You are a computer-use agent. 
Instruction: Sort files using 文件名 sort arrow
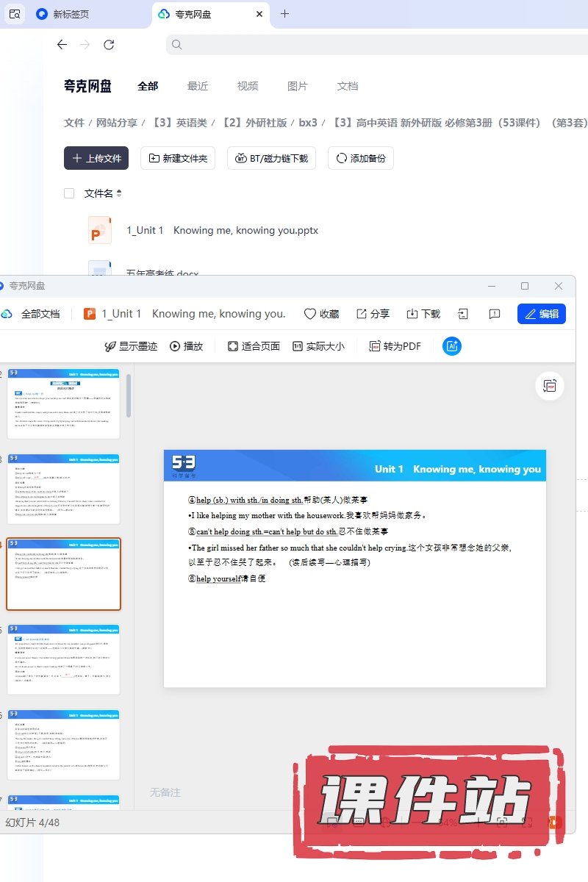click(x=119, y=193)
